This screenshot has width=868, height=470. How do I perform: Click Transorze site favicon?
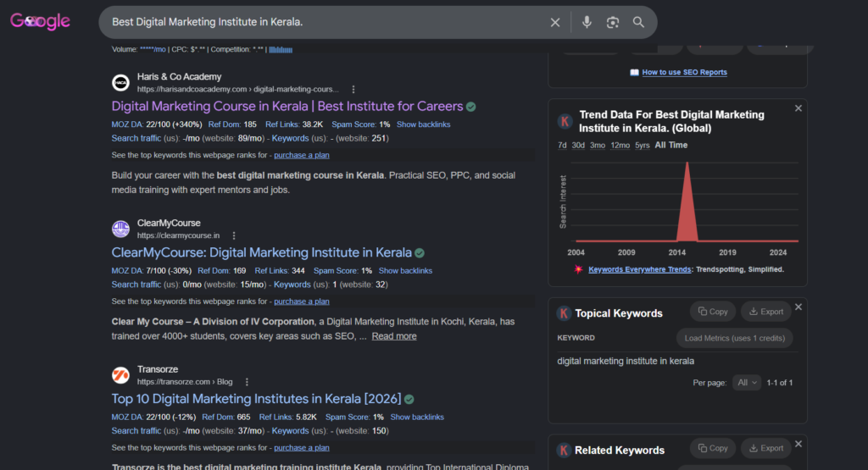[x=120, y=375]
